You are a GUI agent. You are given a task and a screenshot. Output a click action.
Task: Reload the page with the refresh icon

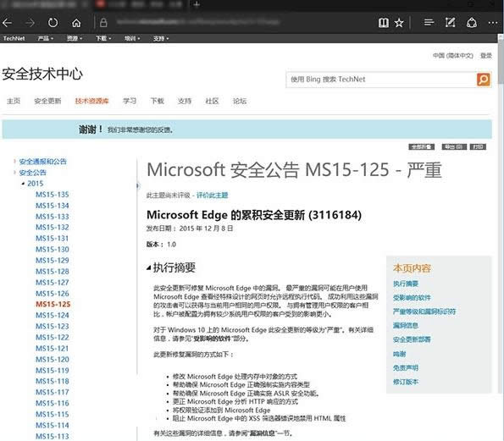click(53, 23)
